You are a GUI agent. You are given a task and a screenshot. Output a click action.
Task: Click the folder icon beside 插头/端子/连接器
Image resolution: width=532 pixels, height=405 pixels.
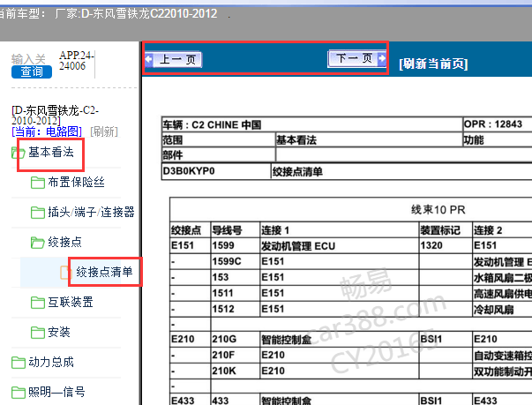38,213
